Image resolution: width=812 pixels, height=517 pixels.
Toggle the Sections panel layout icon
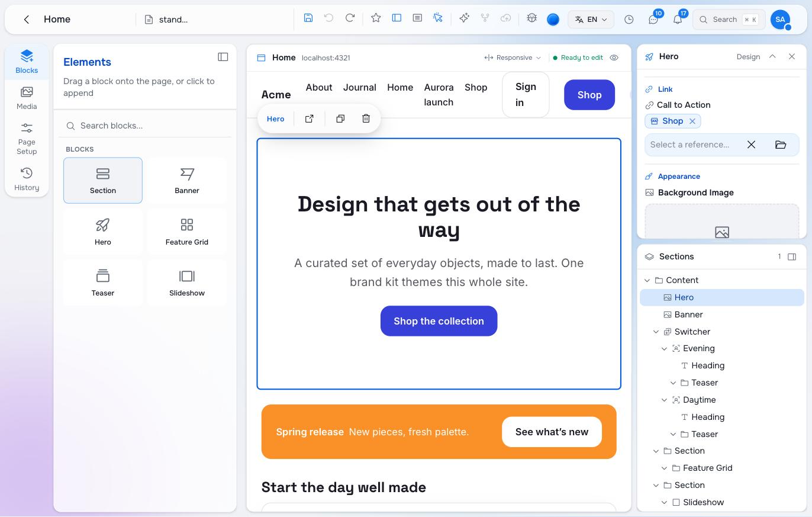pos(792,256)
